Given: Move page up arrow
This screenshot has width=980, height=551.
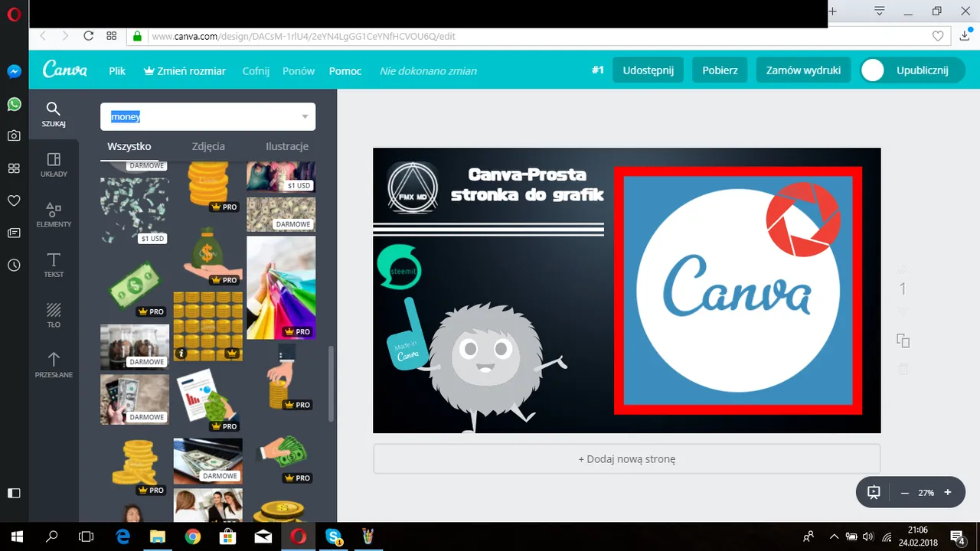Looking at the screenshot, I should [x=903, y=269].
